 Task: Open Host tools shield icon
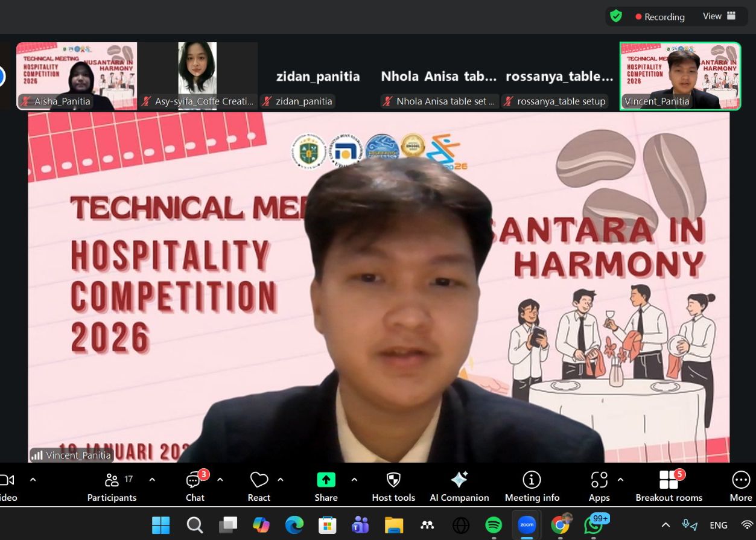click(x=393, y=486)
